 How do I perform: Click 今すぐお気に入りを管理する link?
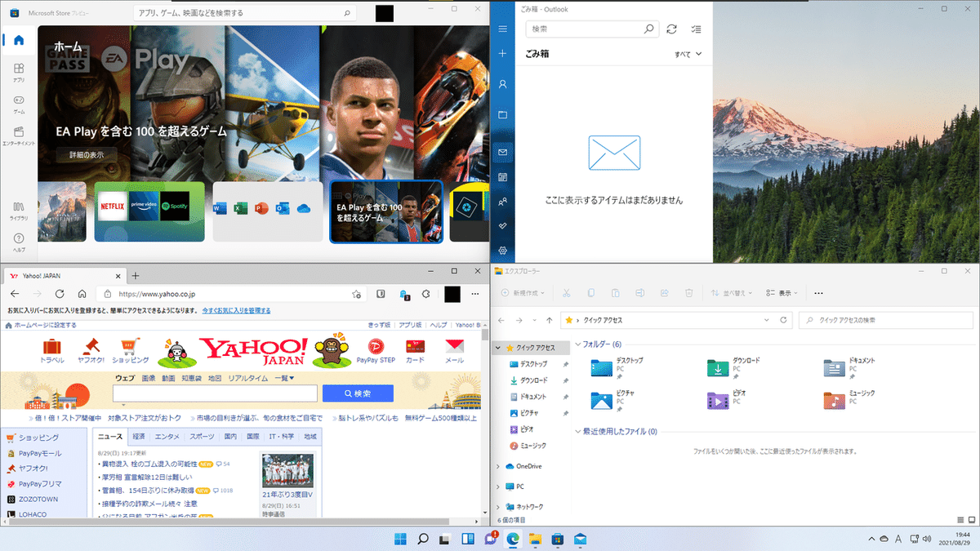coord(236,311)
